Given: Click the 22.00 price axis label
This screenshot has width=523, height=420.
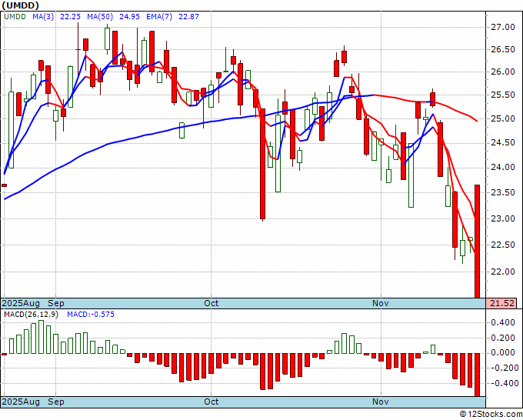Looking at the screenshot, I should 503,272.
